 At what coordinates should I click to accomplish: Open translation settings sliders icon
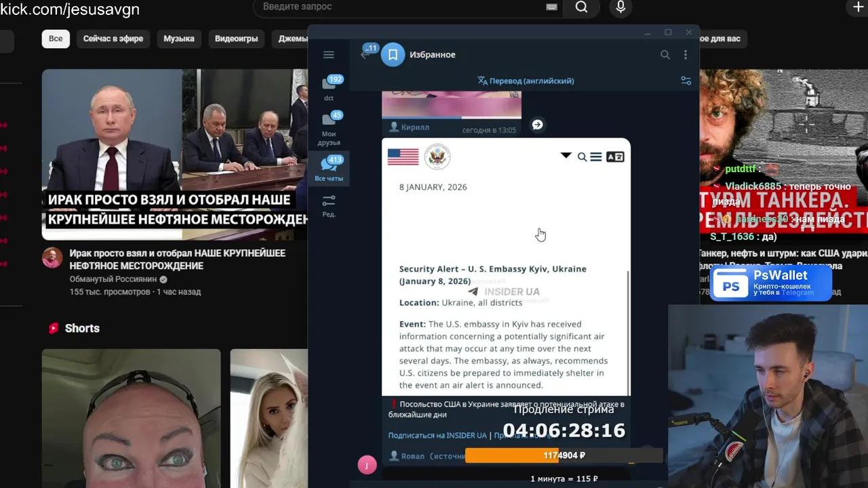point(686,81)
